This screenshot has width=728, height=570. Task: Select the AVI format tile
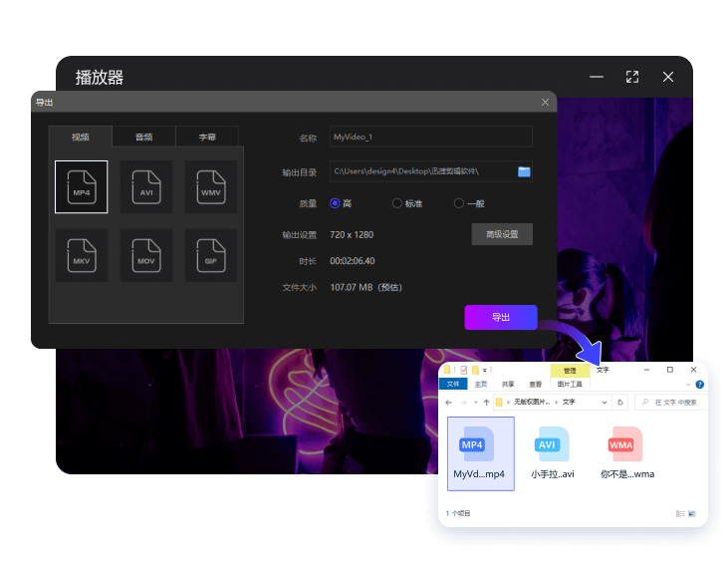coord(146,186)
